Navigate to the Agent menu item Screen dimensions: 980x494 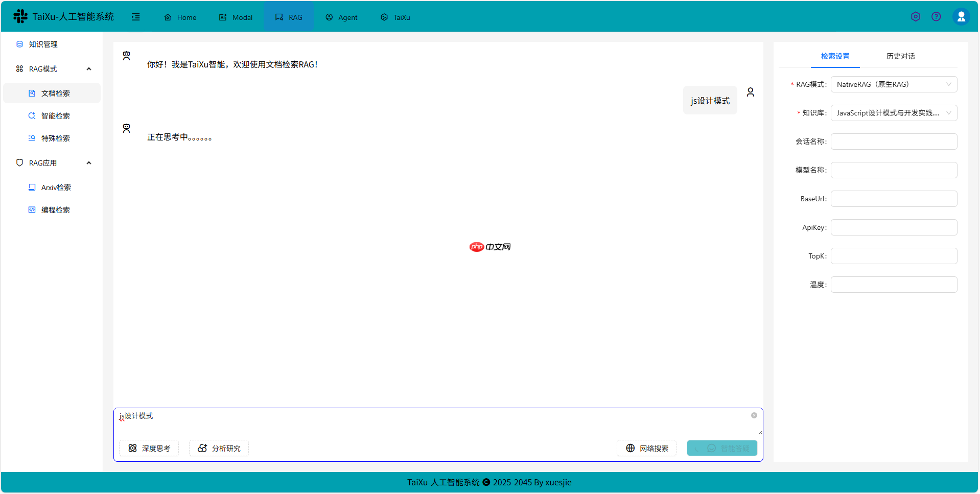341,17
